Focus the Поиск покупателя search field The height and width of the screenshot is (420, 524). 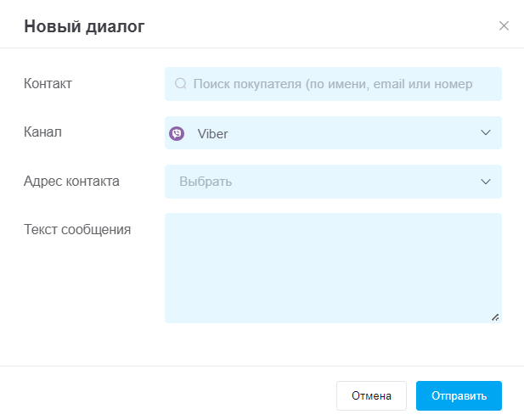(x=333, y=84)
